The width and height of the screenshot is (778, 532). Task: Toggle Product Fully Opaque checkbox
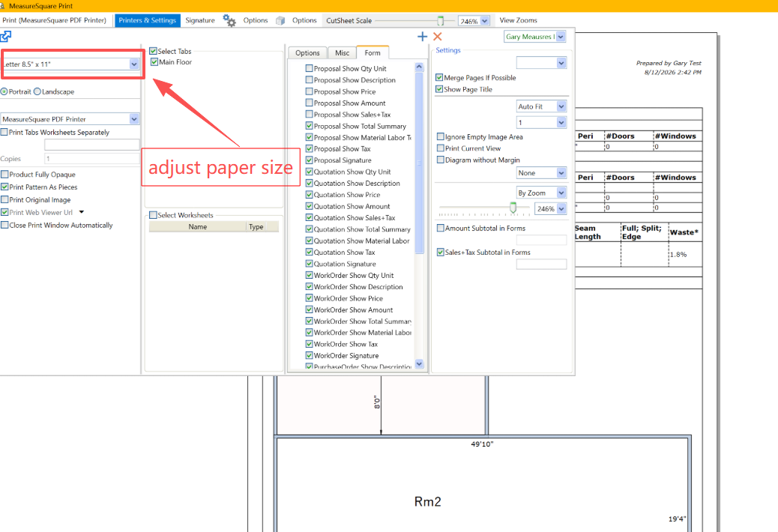5,175
